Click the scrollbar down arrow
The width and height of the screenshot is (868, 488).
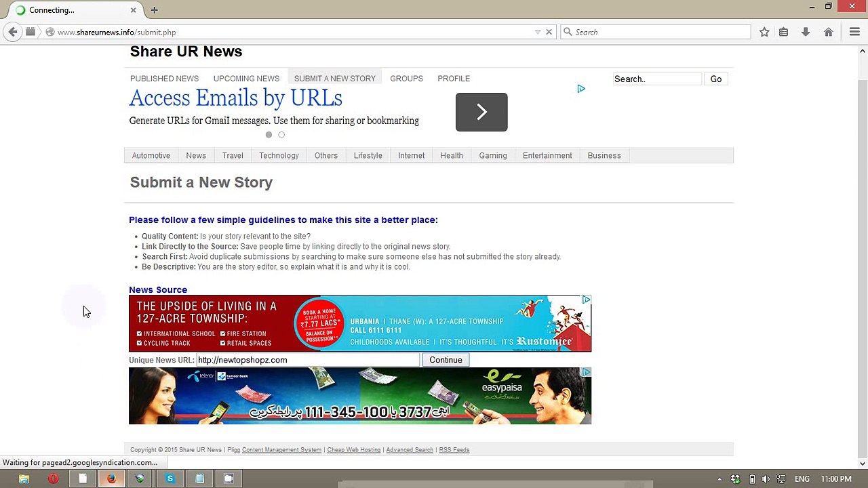tap(863, 464)
